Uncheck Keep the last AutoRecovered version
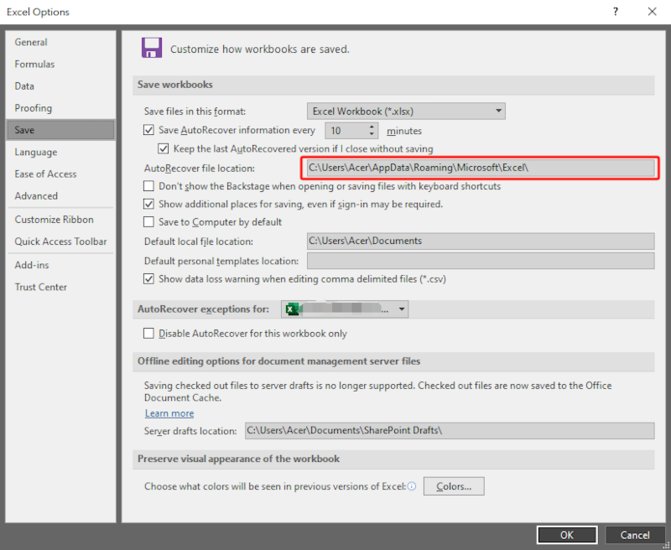671x550 pixels. pos(163,149)
